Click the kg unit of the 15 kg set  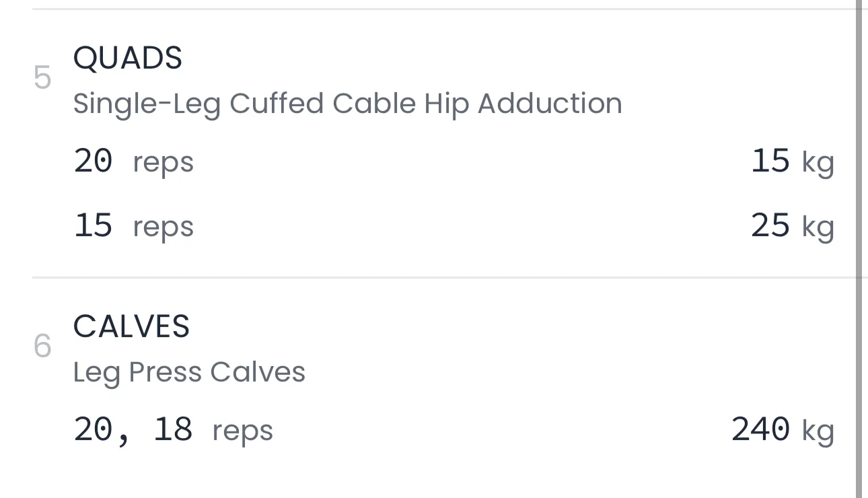pos(818,163)
